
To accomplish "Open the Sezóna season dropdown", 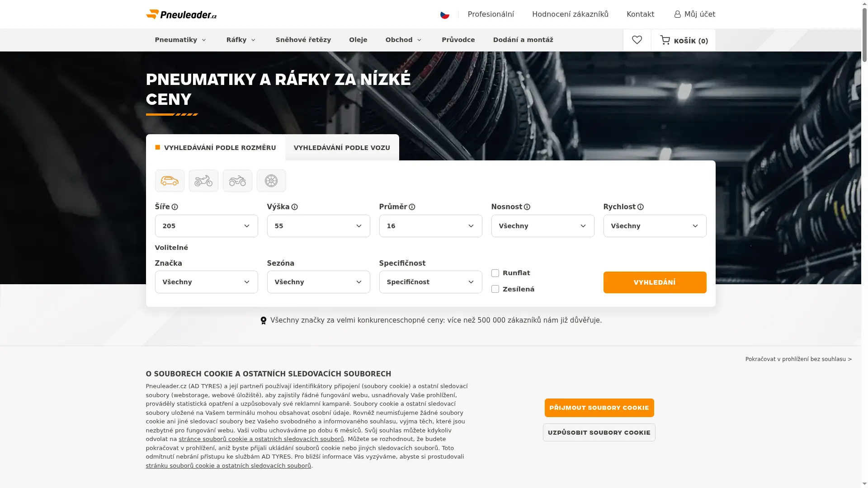I will point(319,282).
